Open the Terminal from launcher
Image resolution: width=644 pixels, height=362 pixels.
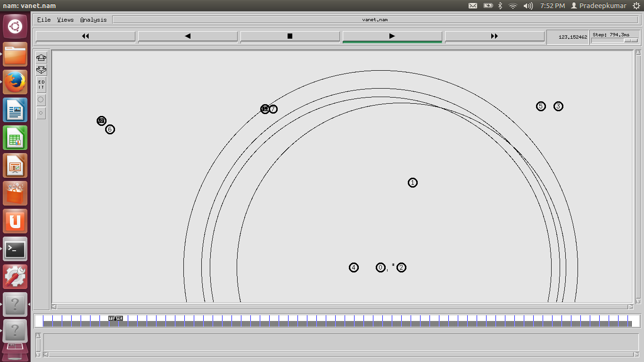coord(15,249)
